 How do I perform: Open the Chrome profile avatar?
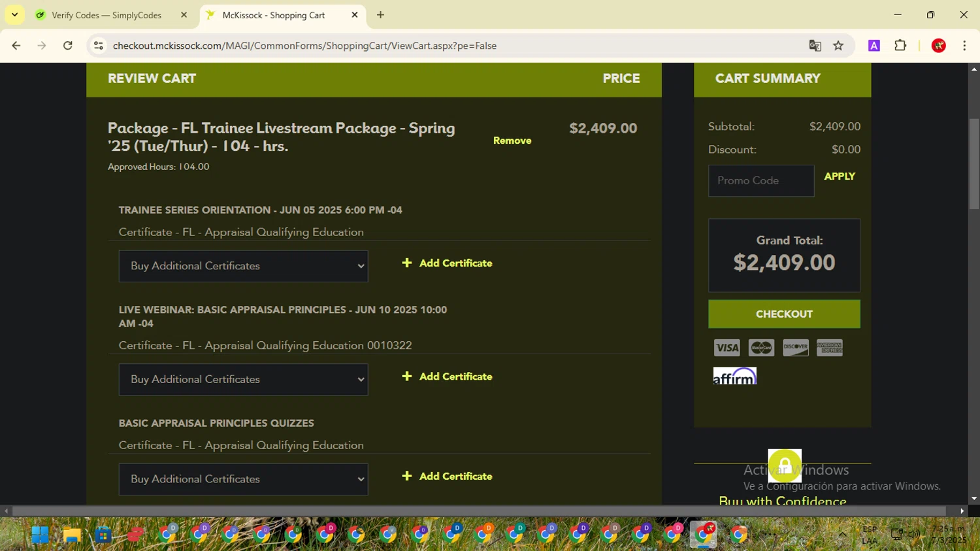point(939,46)
